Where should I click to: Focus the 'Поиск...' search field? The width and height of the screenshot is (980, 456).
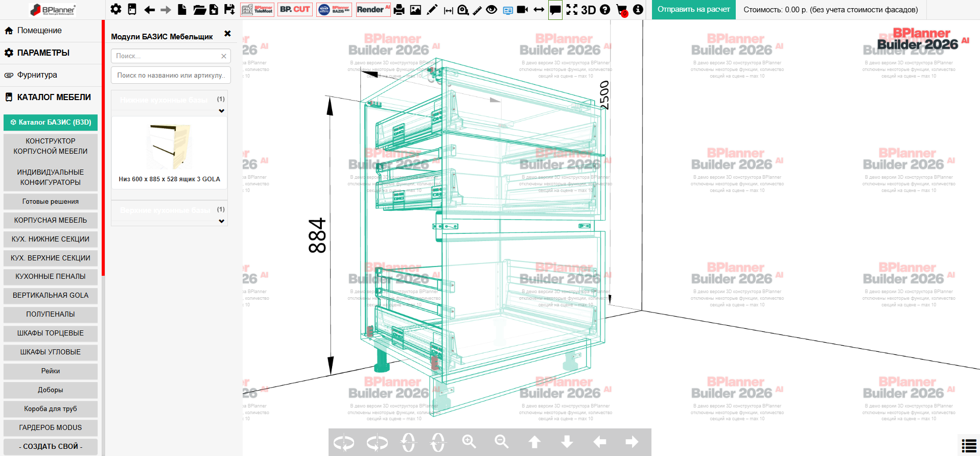click(x=171, y=56)
